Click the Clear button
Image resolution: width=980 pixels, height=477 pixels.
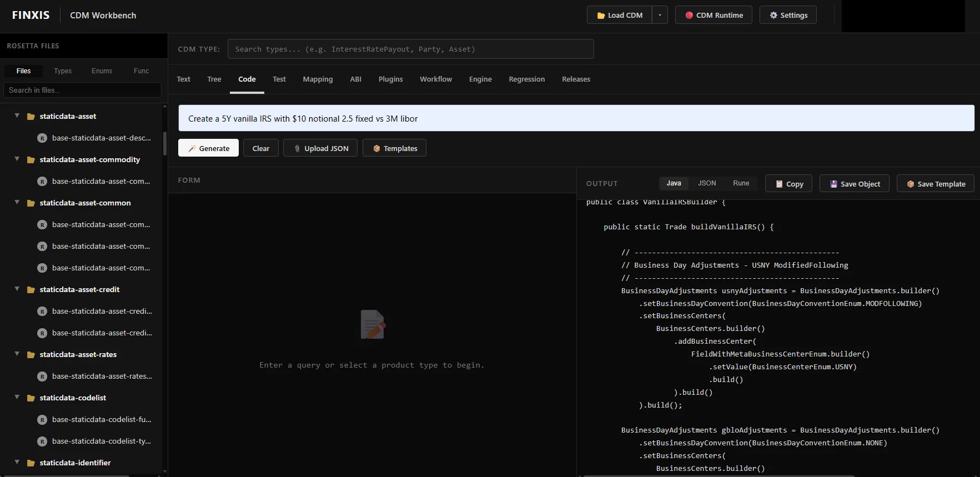(x=261, y=148)
